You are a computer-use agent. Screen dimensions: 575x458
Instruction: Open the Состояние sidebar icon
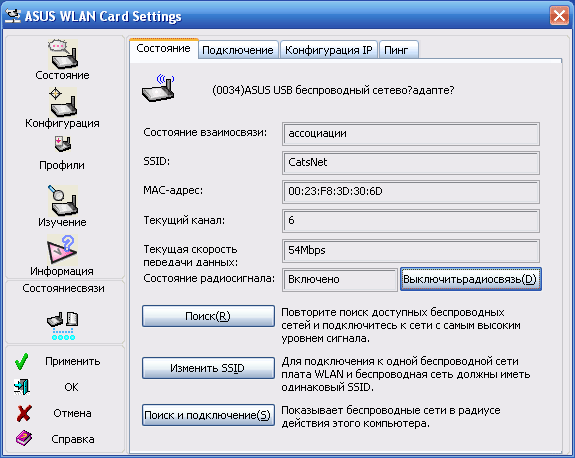click(x=63, y=55)
